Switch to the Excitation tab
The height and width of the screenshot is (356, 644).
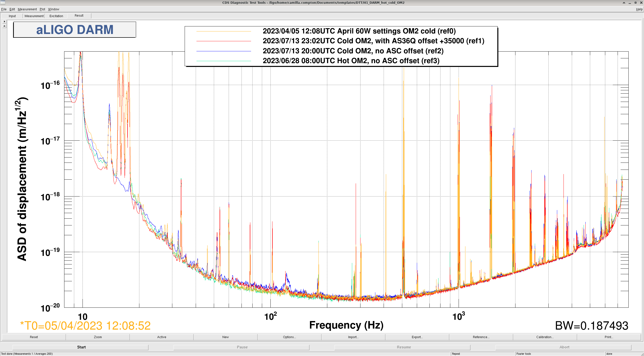coord(56,16)
